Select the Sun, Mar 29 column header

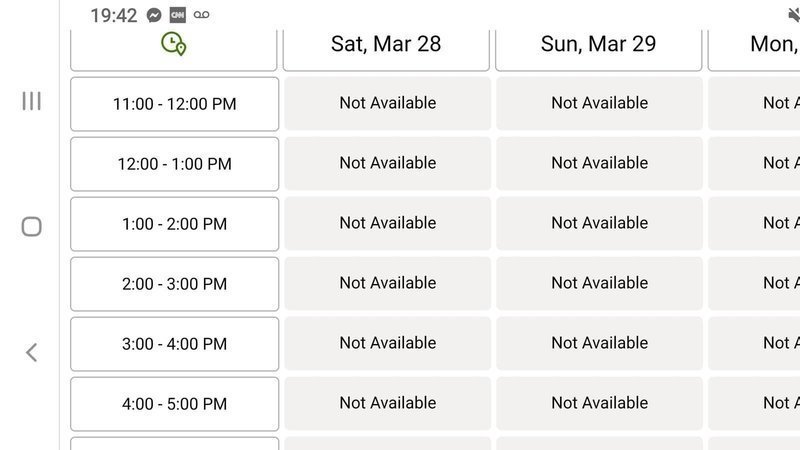click(x=598, y=45)
